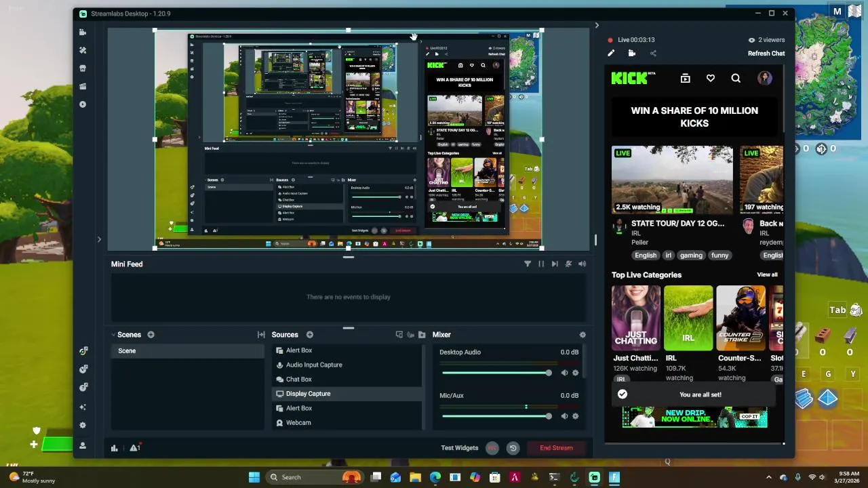This screenshot has height=488, width=868.
Task: Open Mic/Aux source settings gear
Action: tap(576, 416)
